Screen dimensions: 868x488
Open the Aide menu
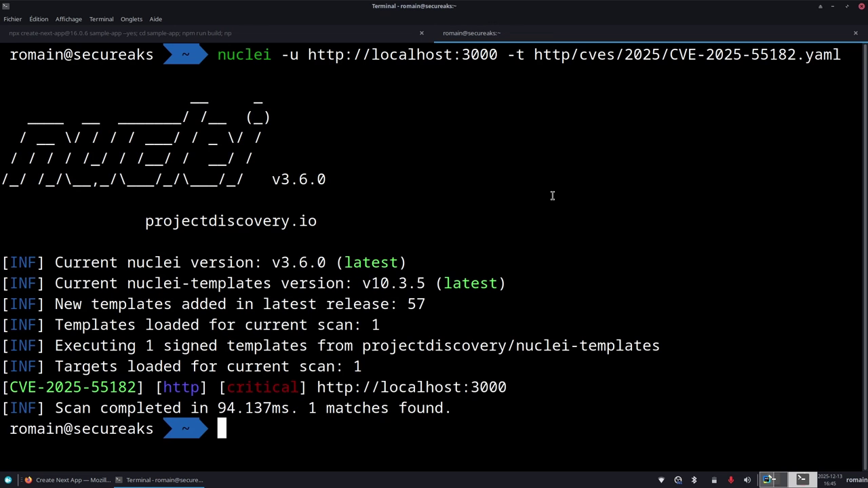156,19
